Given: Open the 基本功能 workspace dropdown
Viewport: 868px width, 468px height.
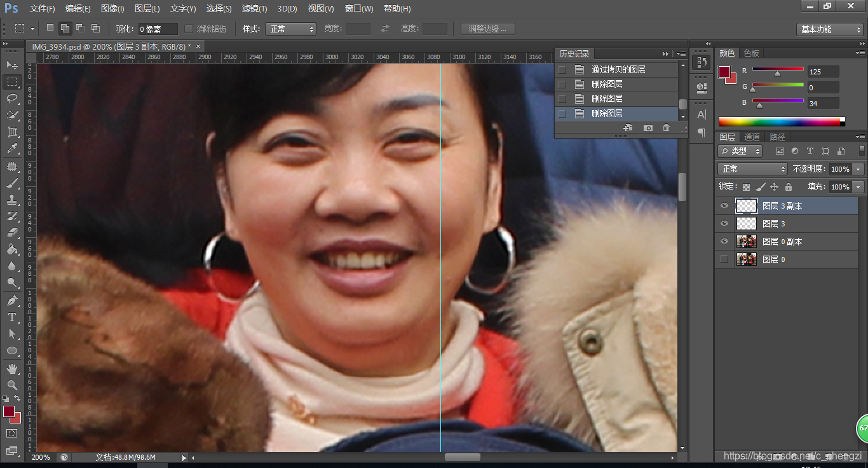Looking at the screenshot, I should (x=829, y=29).
